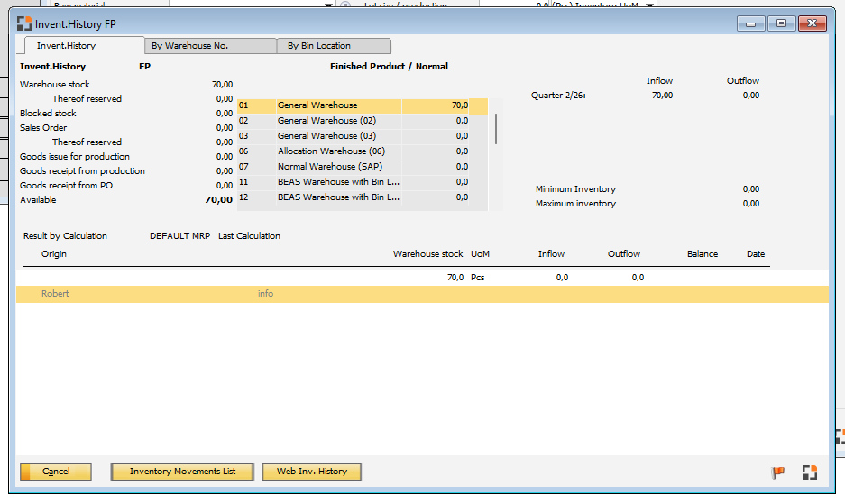Select warehouse row 01 General Warehouse

click(363, 105)
